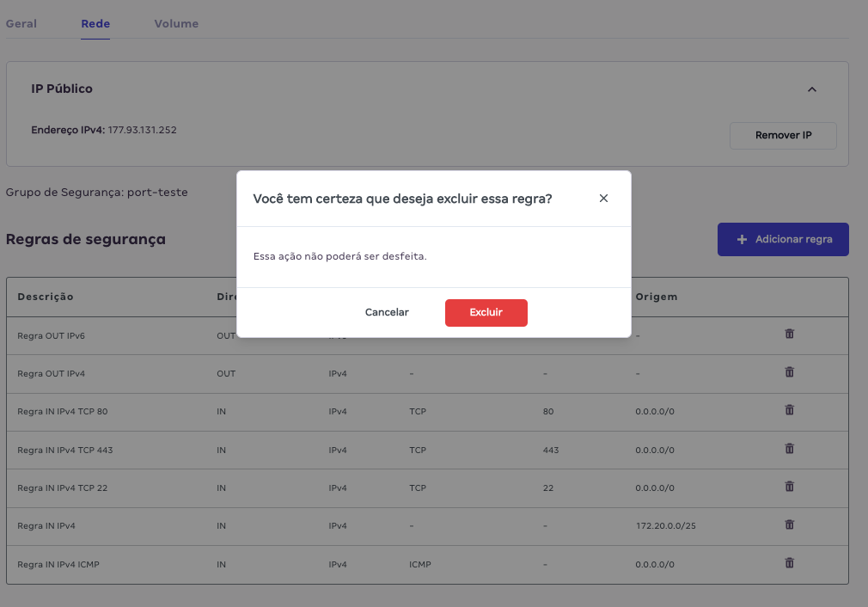Close the delete confirmation dialog with X
Viewport: 868px width, 607px height.
[603, 199]
